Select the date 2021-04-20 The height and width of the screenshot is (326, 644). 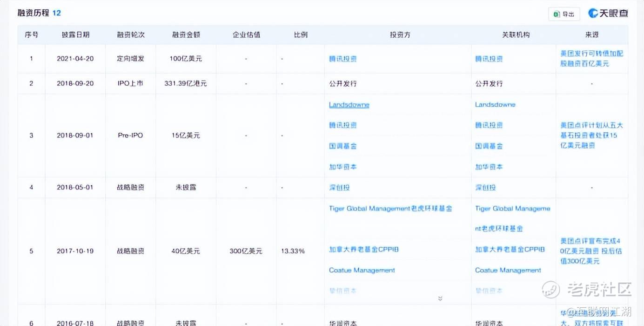click(75, 59)
